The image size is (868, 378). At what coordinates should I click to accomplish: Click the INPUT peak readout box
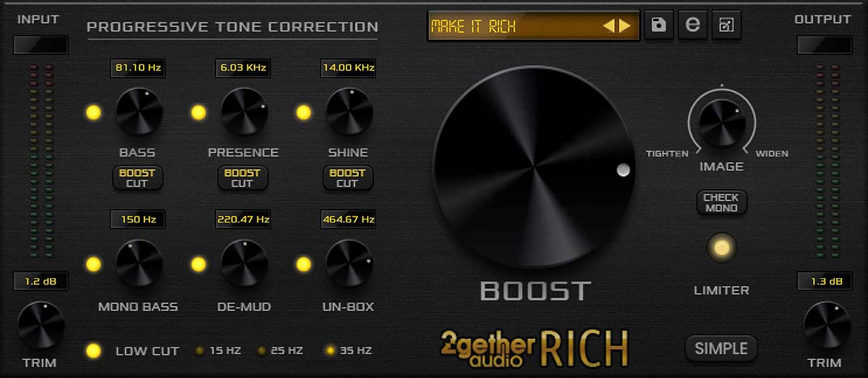pyautogui.click(x=41, y=45)
